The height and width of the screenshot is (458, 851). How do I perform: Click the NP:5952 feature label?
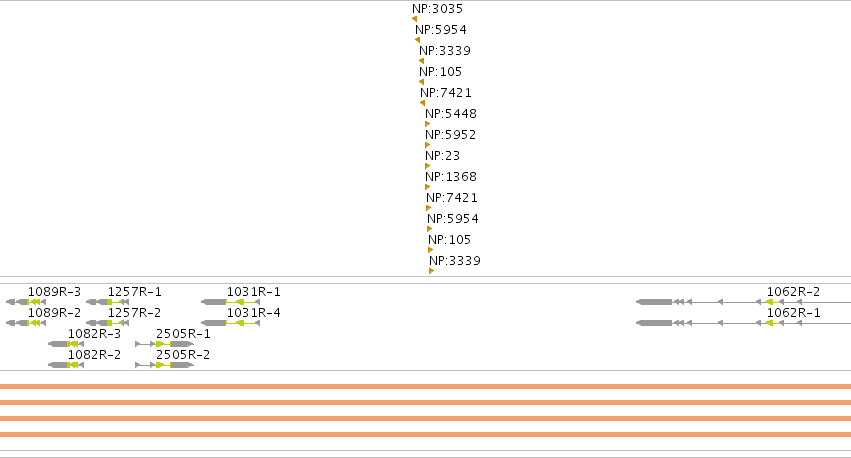450,135
